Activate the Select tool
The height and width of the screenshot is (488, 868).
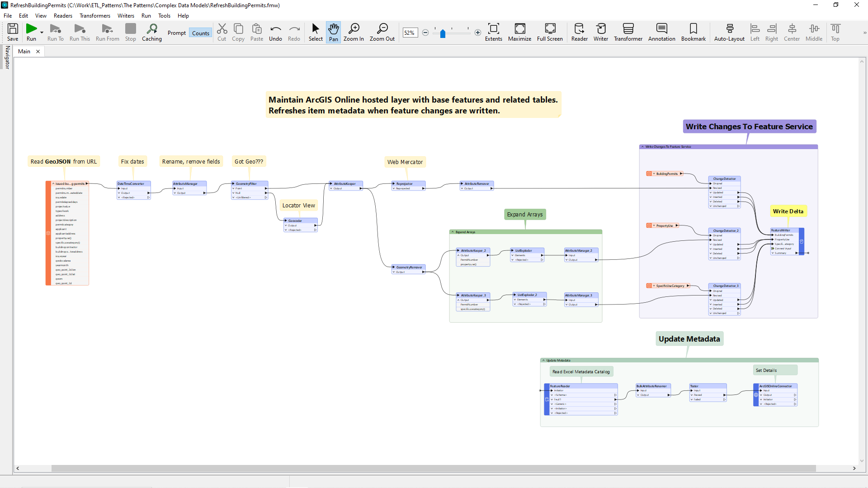[x=315, y=32]
